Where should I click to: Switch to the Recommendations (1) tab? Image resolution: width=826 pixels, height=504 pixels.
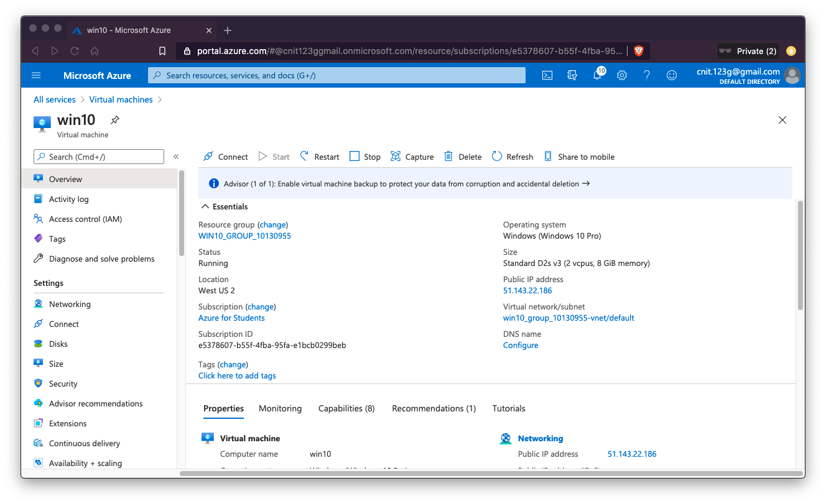pyautogui.click(x=434, y=408)
